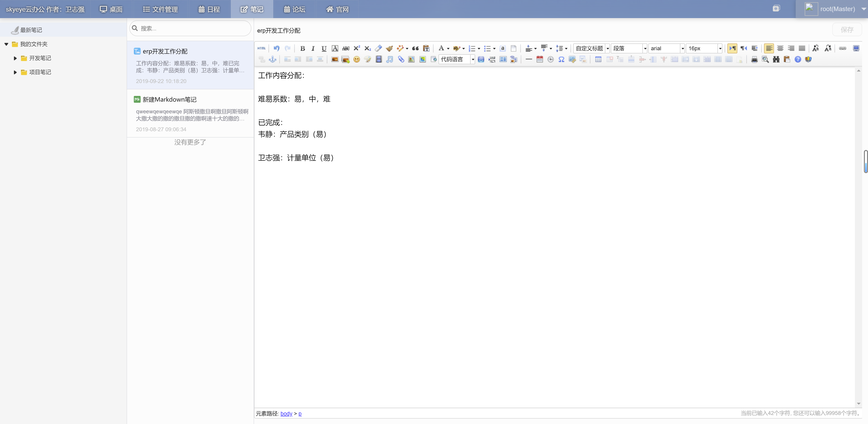The image size is (868, 424).
Task: Click the undo arrow icon
Action: coord(276,48)
